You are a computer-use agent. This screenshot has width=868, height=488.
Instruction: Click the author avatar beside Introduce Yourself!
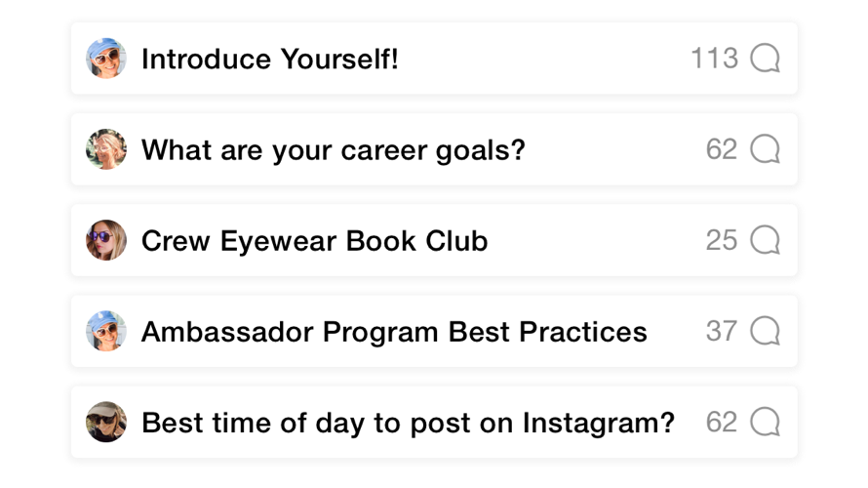[x=106, y=59]
